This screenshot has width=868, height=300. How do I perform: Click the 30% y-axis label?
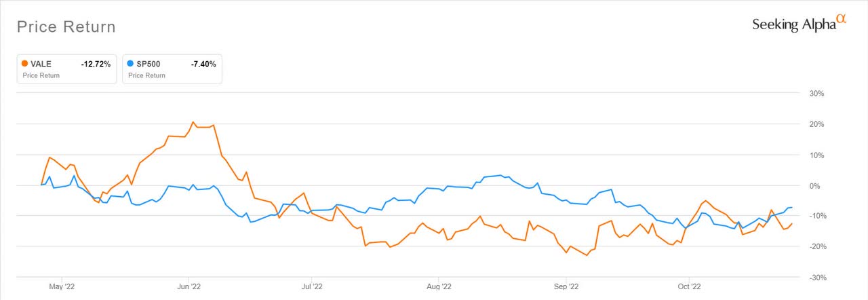816,94
